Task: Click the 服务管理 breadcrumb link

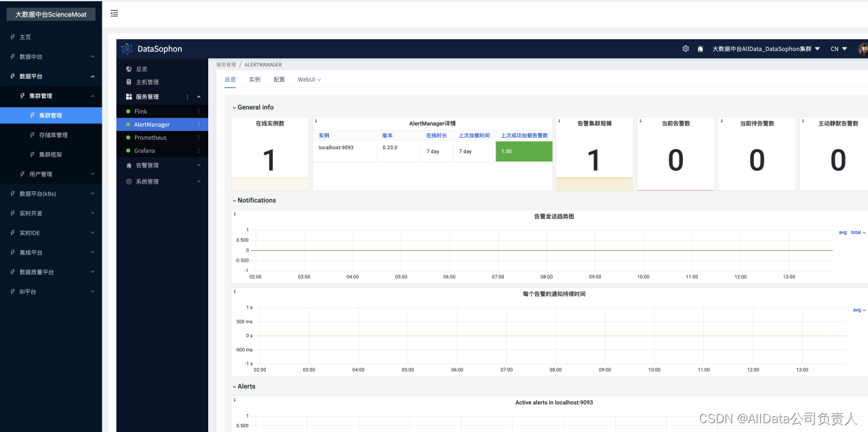Action: (x=226, y=65)
